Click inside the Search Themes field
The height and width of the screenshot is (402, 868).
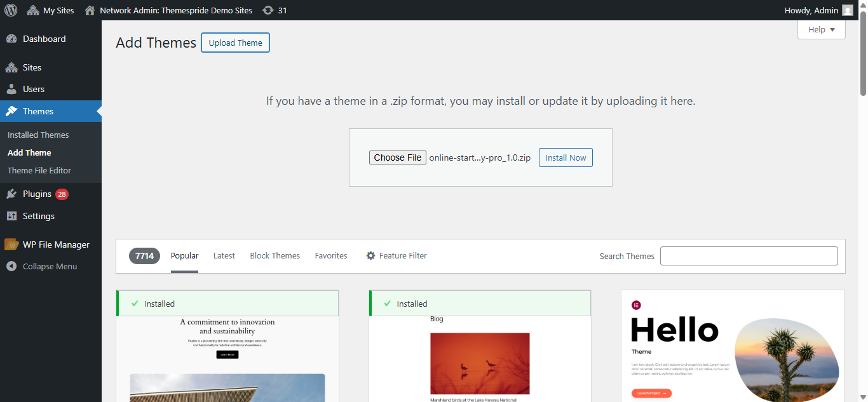click(749, 255)
